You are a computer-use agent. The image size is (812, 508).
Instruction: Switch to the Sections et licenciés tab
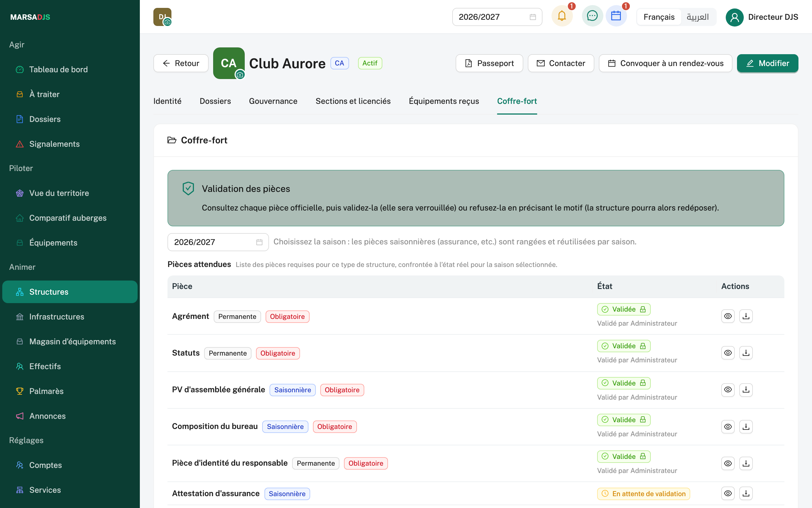[x=353, y=101]
